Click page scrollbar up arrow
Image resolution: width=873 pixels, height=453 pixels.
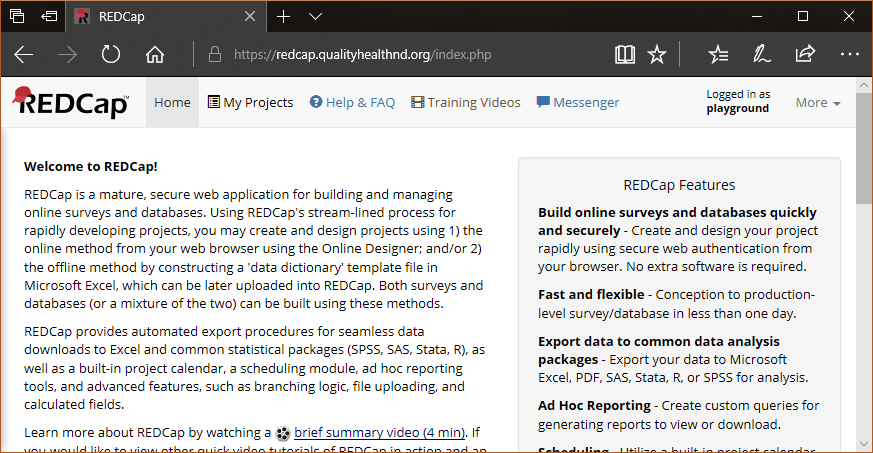click(864, 85)
